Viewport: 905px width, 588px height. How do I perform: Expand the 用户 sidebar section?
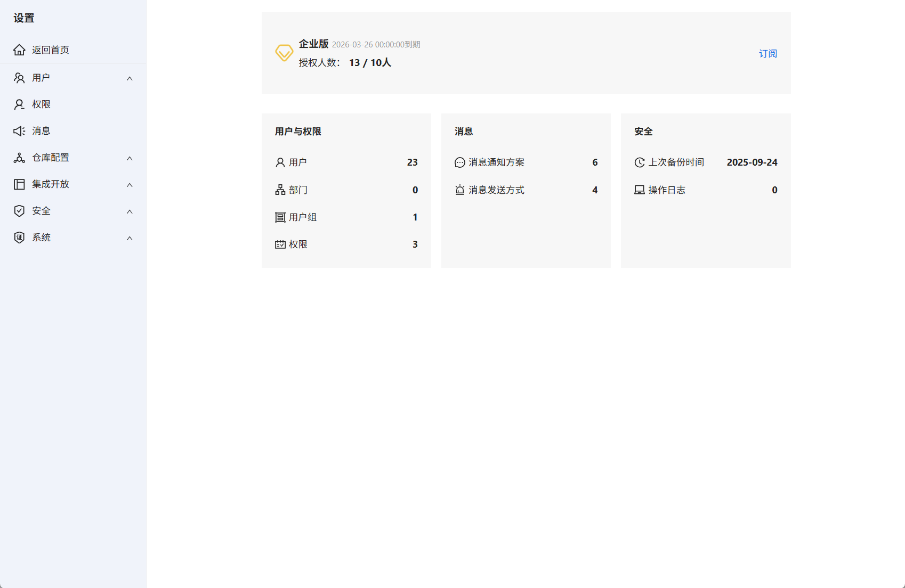[130, 78]
